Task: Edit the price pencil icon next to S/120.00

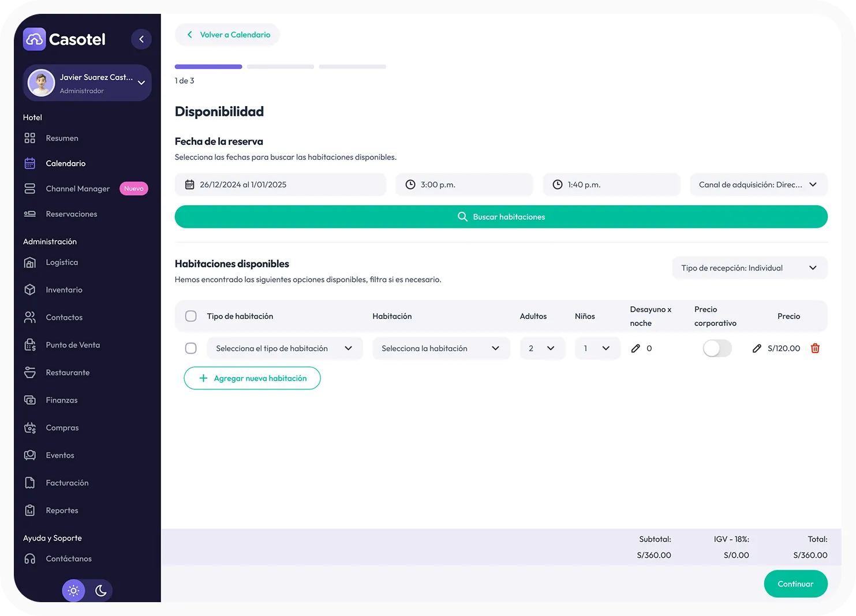Action: (x=757, y=348)
